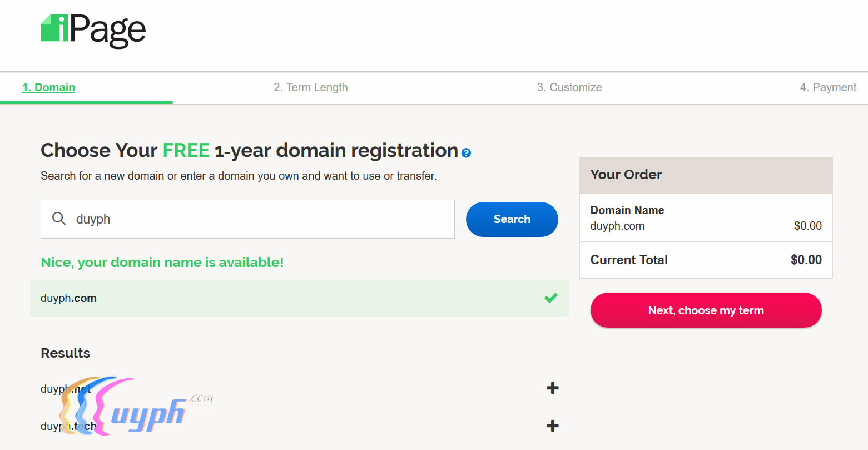The width and height of the screenshot is (868, 450).
Task: Go to the 2. Term Length step
Action: pyautogui.click(x=310, y=87)
